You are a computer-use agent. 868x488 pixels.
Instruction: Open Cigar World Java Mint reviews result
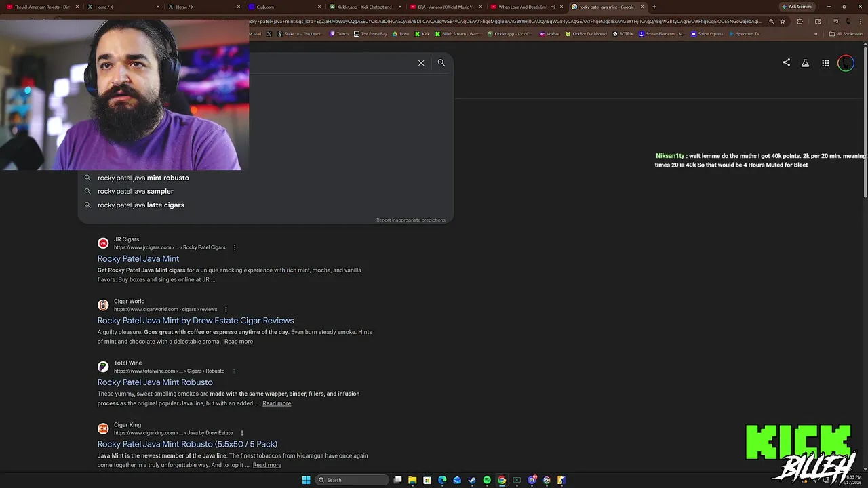pyautogui.click(x=195, y=320)
